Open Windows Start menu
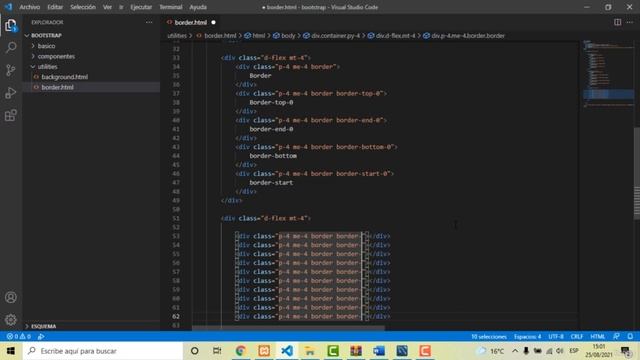Viewport: 640px width, 360px height. click(11, 351)
